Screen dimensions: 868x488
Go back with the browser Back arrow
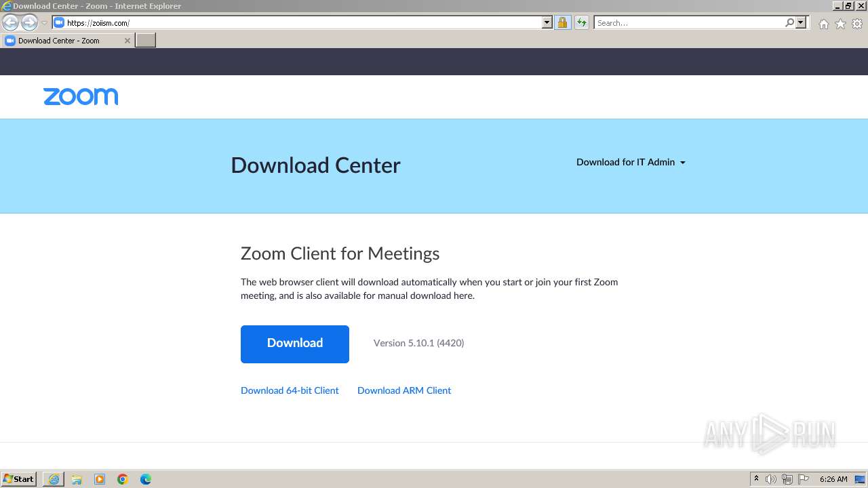pos(10,23)
